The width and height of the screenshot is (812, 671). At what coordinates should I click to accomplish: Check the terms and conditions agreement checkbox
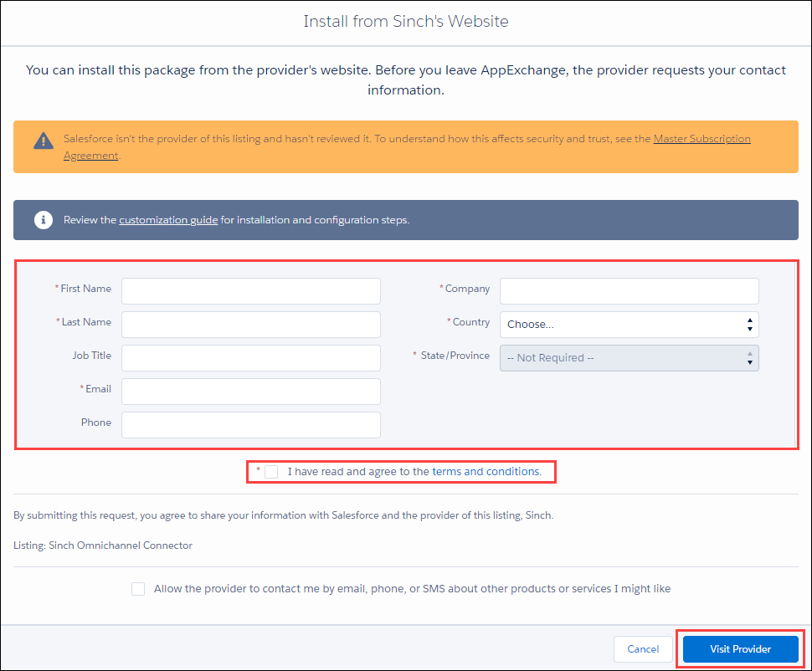[271, 471]
